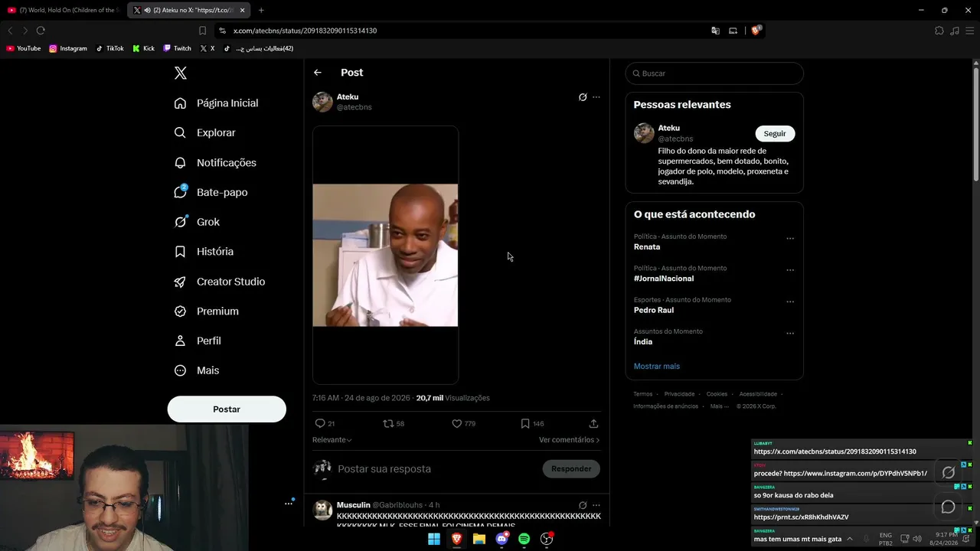Open Bate-papo messages
This screenshot has height=551, width=980.
[x=211, y=192]
